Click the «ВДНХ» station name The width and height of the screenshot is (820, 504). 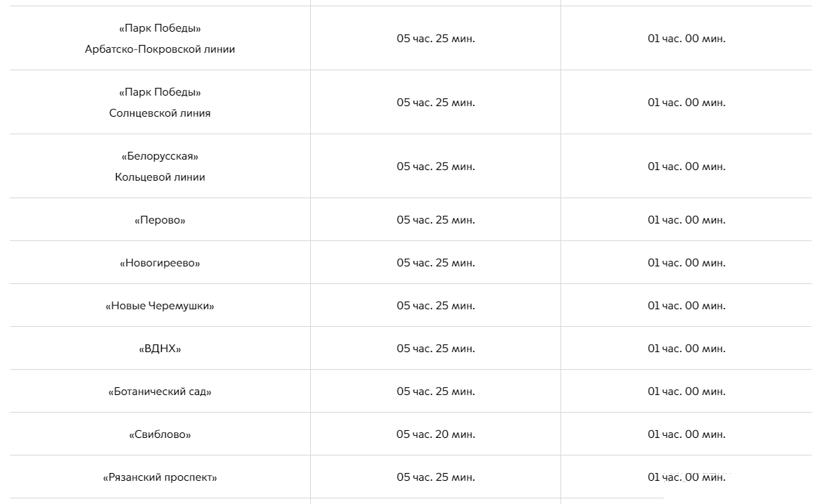tap(160, 349)
